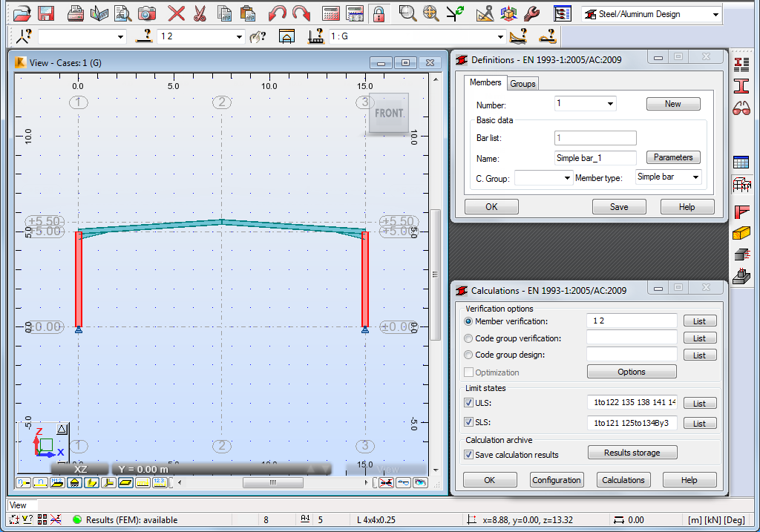This screenshot has width=760, height=532.
Task: Open the 3D cube view icon
Action: click(x=508, y=13)
